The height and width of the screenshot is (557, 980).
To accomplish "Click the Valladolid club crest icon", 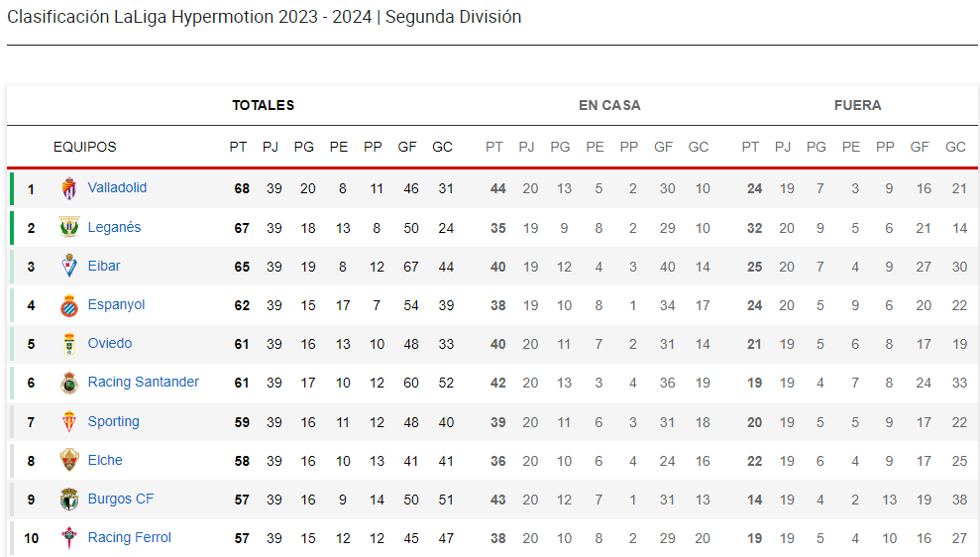I will point(68,188).
